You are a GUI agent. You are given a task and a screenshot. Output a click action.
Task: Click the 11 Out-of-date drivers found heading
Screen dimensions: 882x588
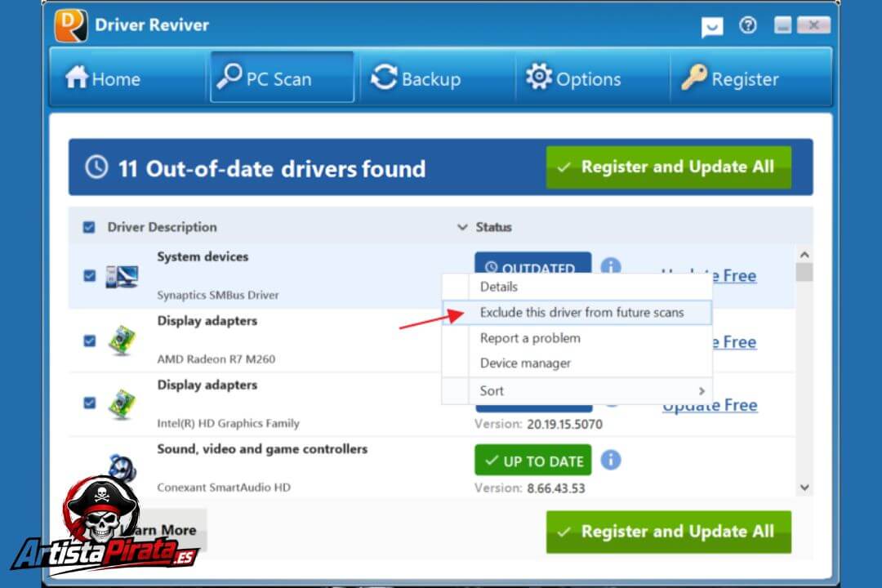pos(272,169)
